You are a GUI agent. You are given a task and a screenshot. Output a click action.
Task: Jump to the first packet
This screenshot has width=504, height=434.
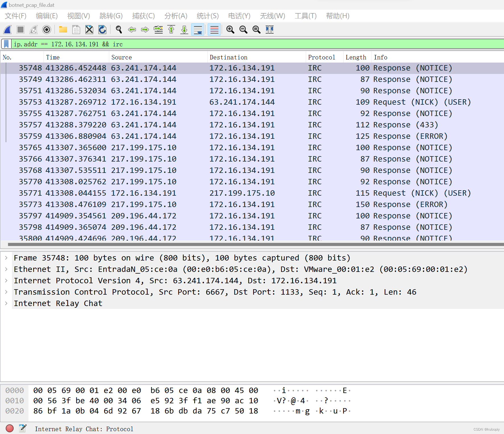pos(171,30)
